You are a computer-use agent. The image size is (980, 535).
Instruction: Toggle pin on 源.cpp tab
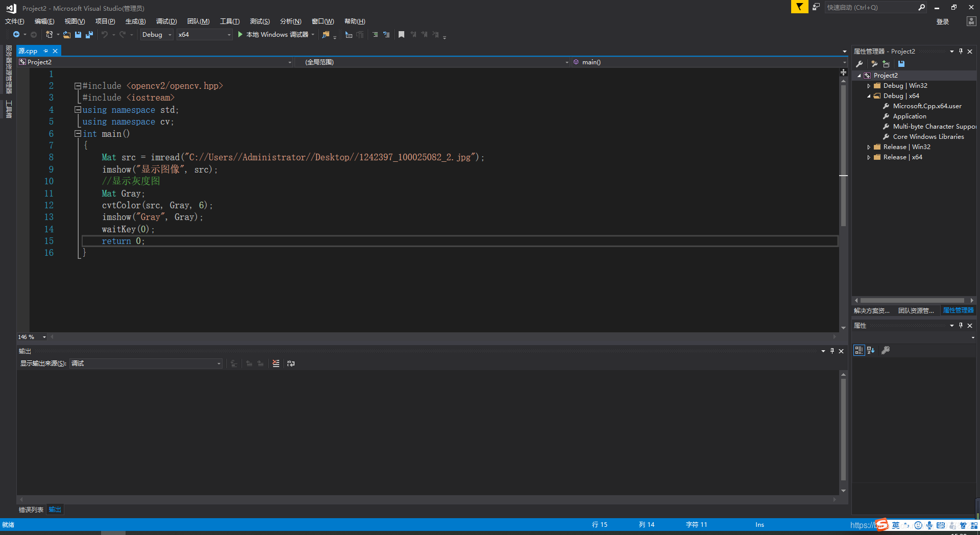[45, 51]
